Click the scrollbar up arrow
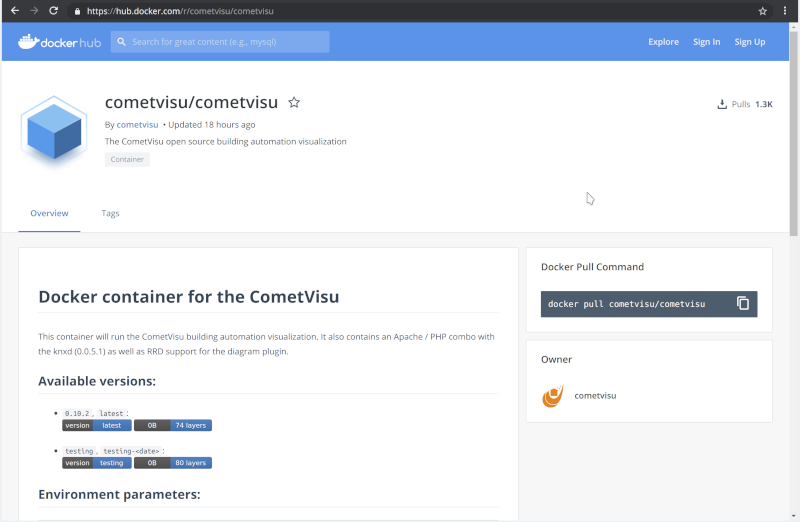This screenshot has width=800, height=522. point(794,27)
